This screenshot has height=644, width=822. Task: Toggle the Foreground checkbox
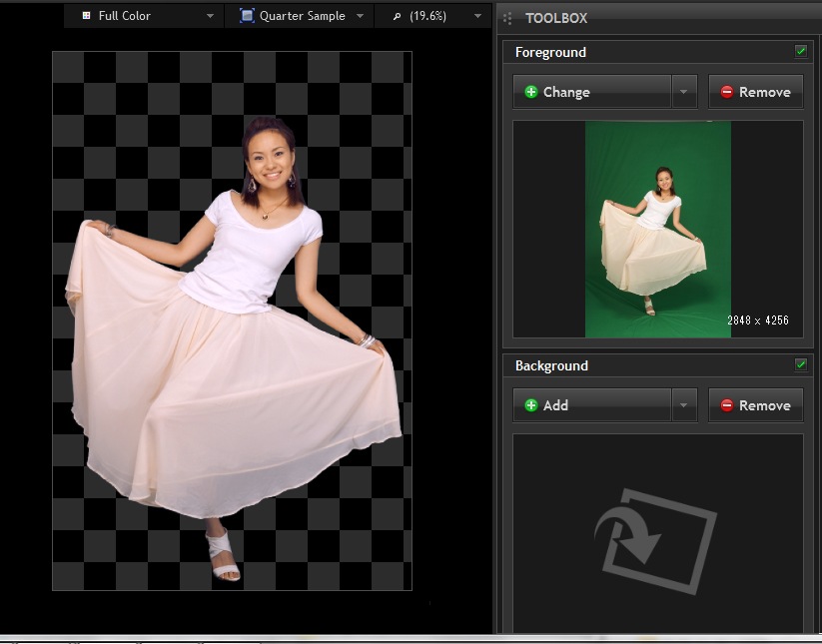tap(801, 51)
